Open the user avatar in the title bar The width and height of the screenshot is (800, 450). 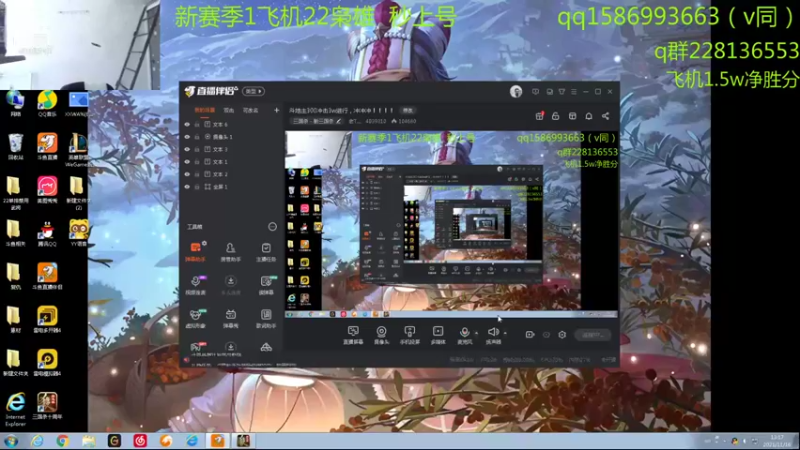click(516, 91)
